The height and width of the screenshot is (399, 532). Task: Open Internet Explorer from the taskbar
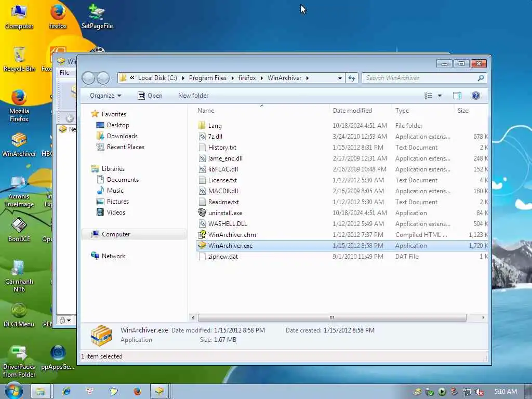click(66, 391)
